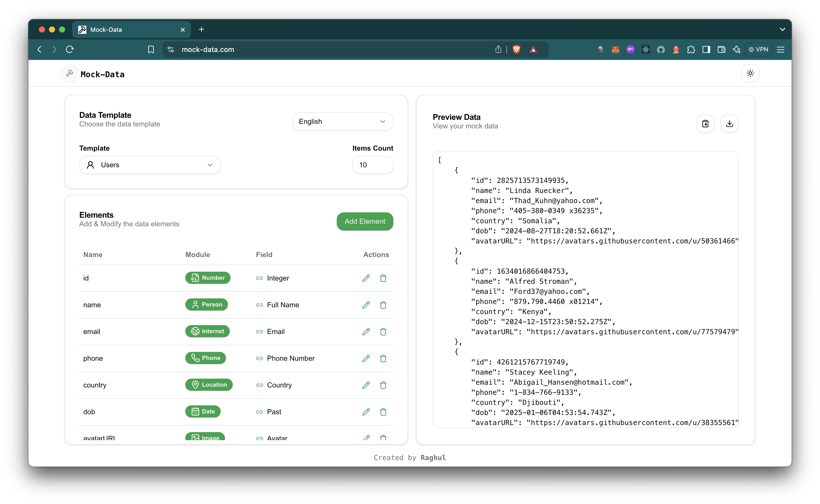This screenshot has height=504, width=820.
Task: Click the Integer field text
Action: [x=278, y=278]
